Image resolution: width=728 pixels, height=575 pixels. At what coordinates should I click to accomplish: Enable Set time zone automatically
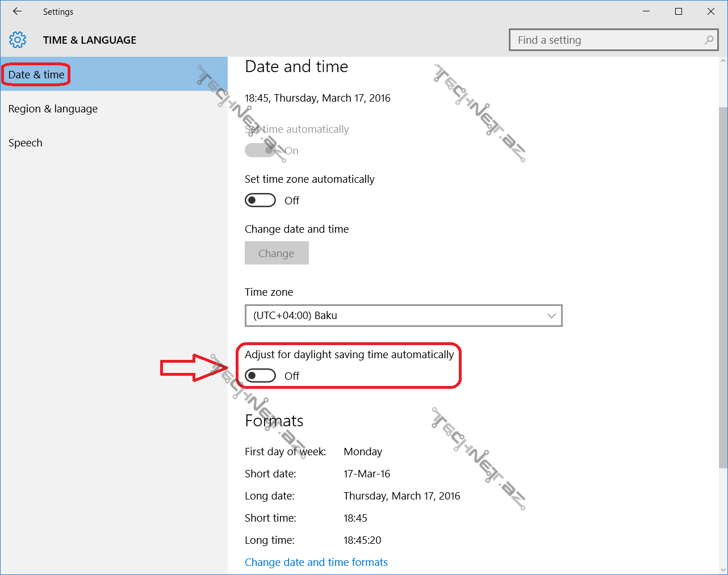tap(260, 200)
